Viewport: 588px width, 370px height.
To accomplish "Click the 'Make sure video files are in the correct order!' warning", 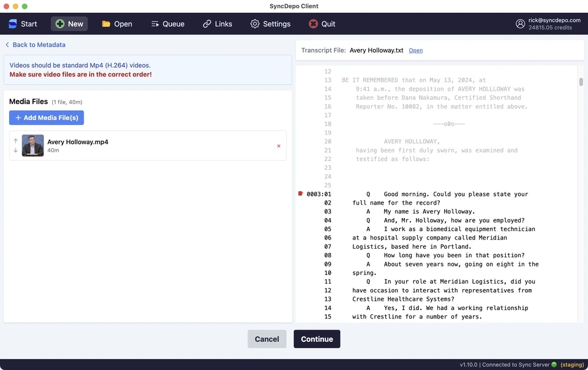I will [x=81, y=74].
